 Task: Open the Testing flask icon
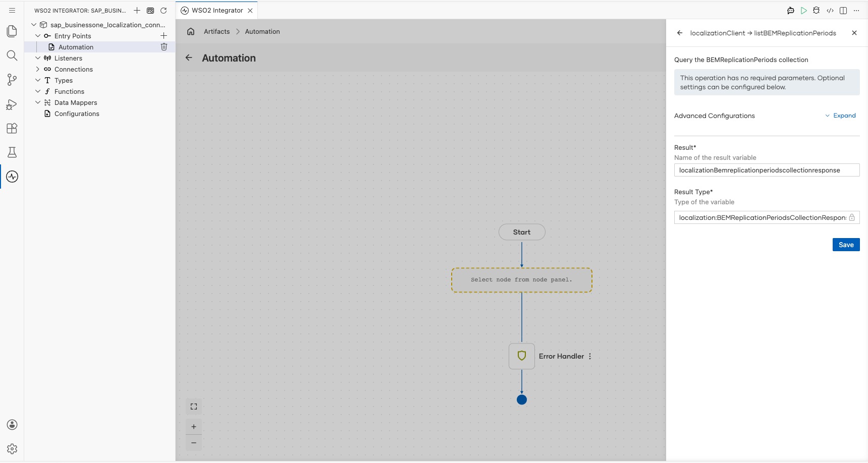12,152
